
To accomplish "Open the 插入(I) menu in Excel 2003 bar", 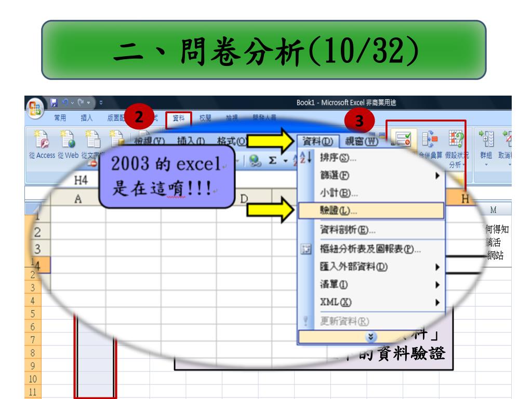I will coord(191,140).
